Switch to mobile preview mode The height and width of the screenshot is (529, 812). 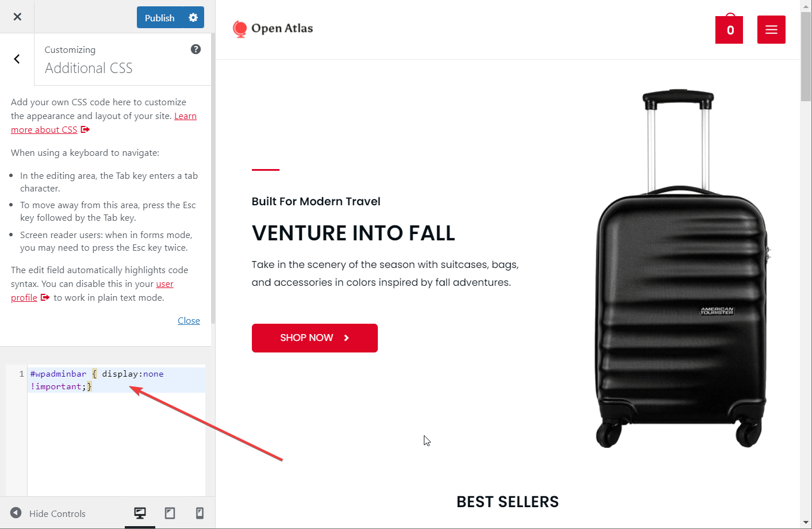[200, 513]
